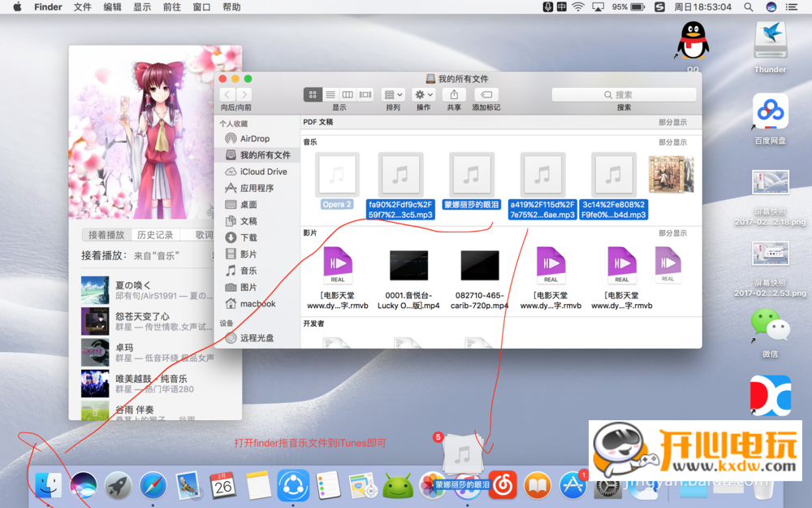812x508 pixels.
Task: Open Safari from the Dock
Action: tap(153, 485)
